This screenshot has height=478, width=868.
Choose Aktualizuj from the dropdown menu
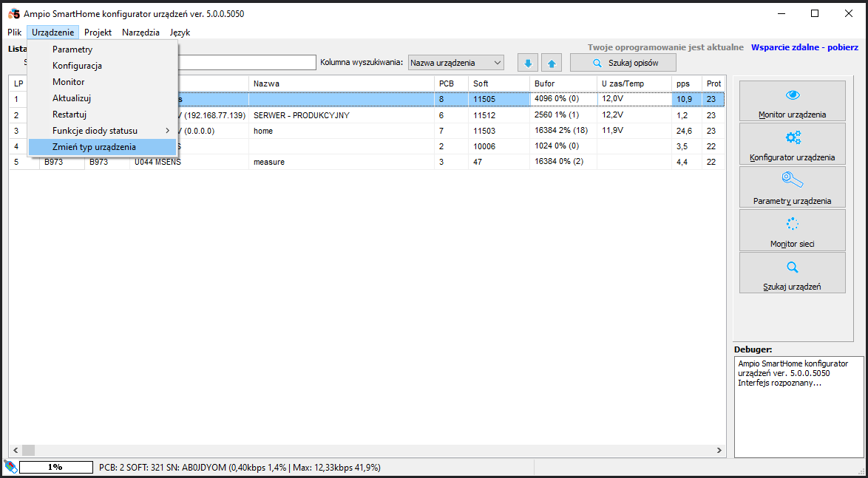click(x=103, y=98)
